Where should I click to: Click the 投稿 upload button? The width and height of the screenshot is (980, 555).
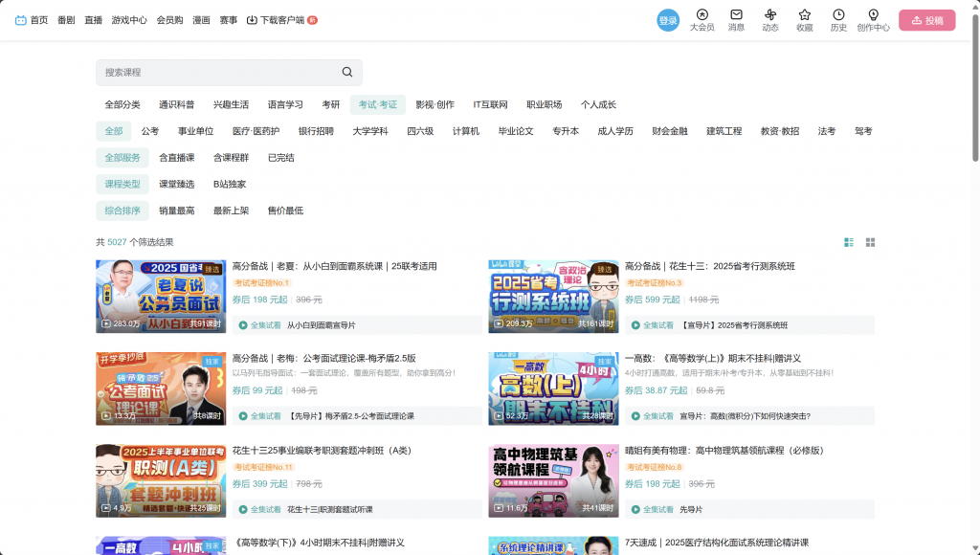click(x=926, y=20)
